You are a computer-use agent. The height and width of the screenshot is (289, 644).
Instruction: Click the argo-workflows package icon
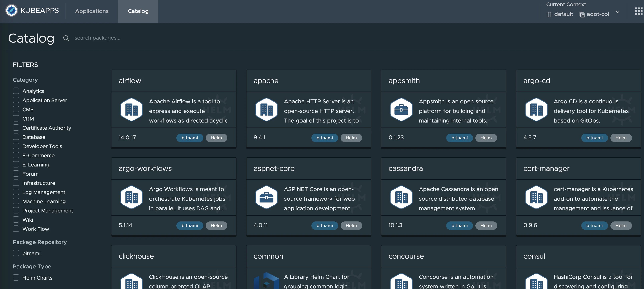pos(131,197)
